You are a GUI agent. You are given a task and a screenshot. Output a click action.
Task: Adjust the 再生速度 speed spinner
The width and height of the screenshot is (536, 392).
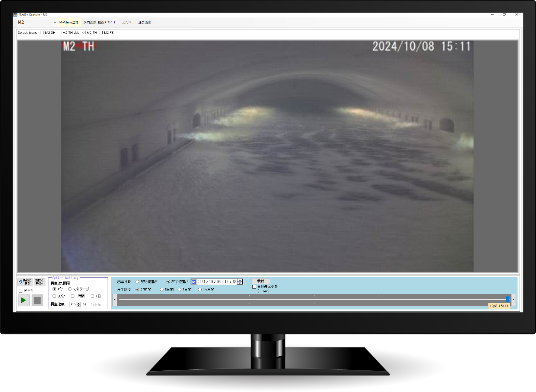click(x=79, y=304)
